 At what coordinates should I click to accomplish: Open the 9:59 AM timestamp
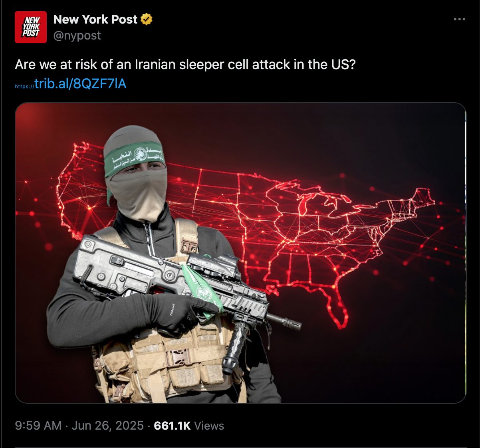click(38, 426)
